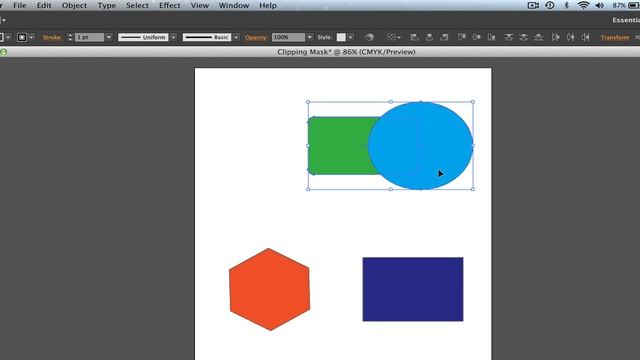
Task: Click the Opacity 100% field
Action: point(288,37)
